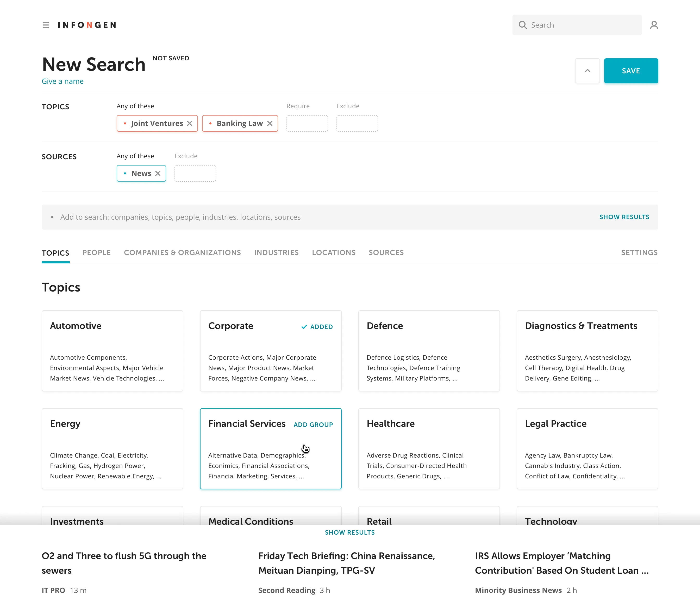The width and height of the screenshot is (700, 608).
Task: Open the user profile icon
Action: (654, 25)
